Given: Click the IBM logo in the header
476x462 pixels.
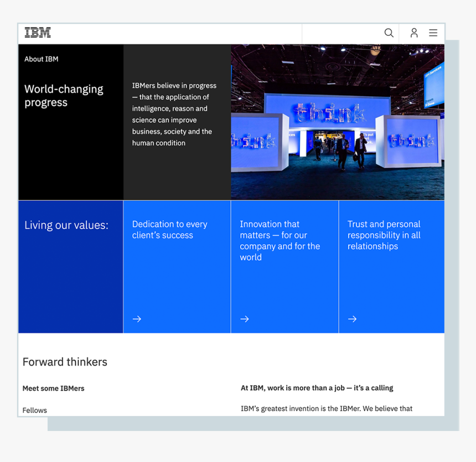Looking at the screenshot, I should [38, 33].
